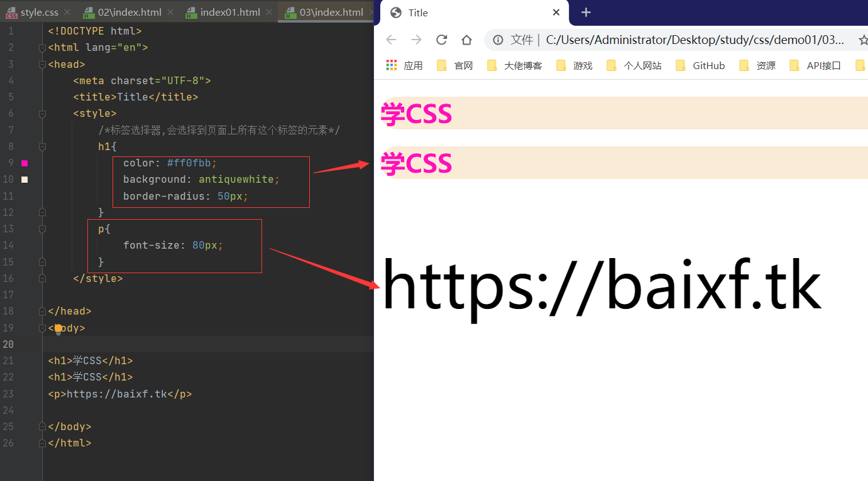The height and width of the screenshot is (481, 868).
Task: Click the DOCTYPE html line
Action: [x=95, y=31]
